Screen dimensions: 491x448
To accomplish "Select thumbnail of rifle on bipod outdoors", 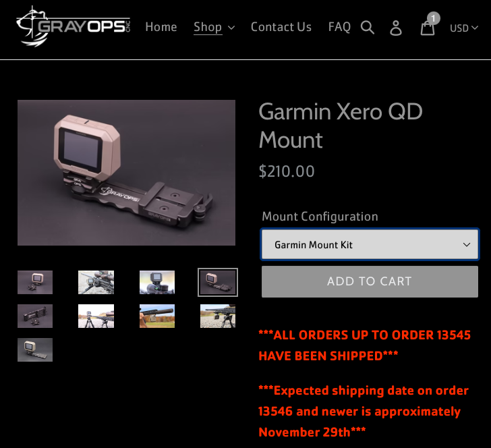I will (218, 316).
